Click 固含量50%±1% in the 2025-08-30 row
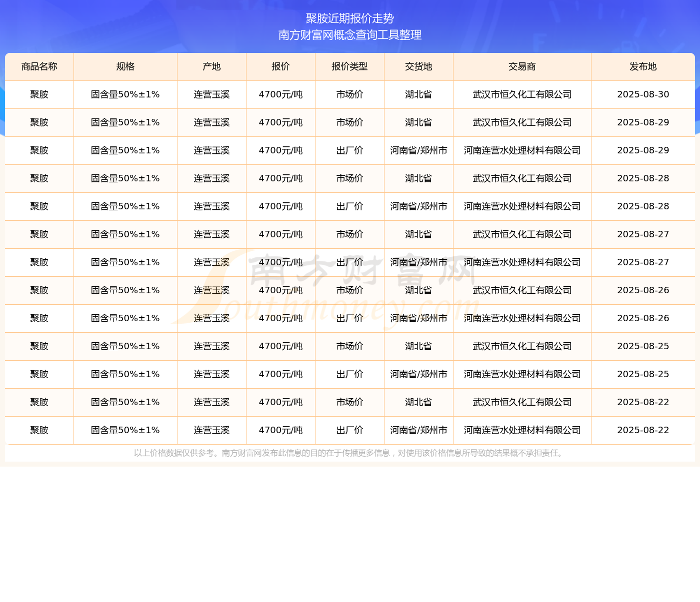The width and height of the screenshot is (700, 602). 125,94
